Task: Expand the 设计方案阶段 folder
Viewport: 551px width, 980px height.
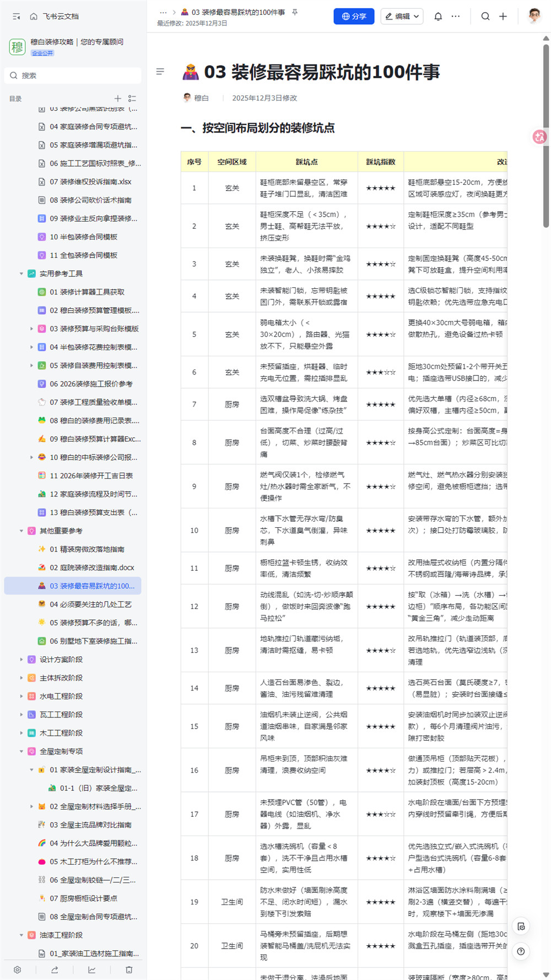Action: pos(21,659)
